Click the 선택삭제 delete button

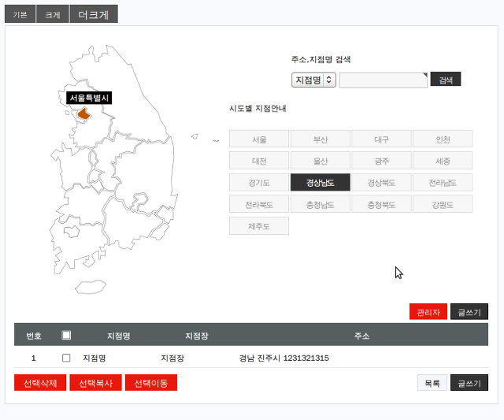[40, 383]
